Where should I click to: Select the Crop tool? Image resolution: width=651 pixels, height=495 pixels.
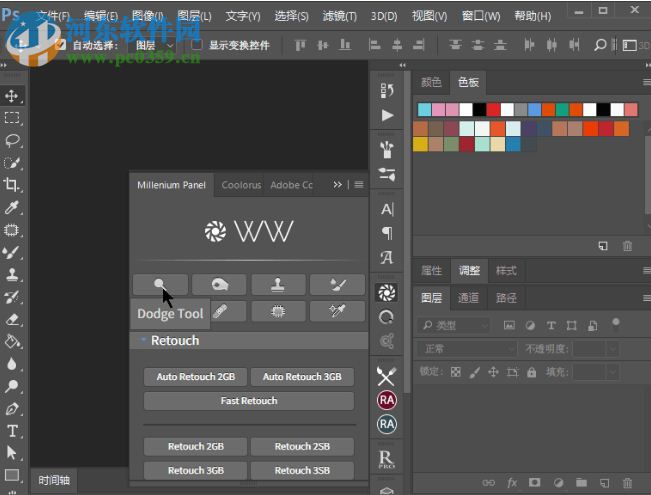(x=12, y=185)
